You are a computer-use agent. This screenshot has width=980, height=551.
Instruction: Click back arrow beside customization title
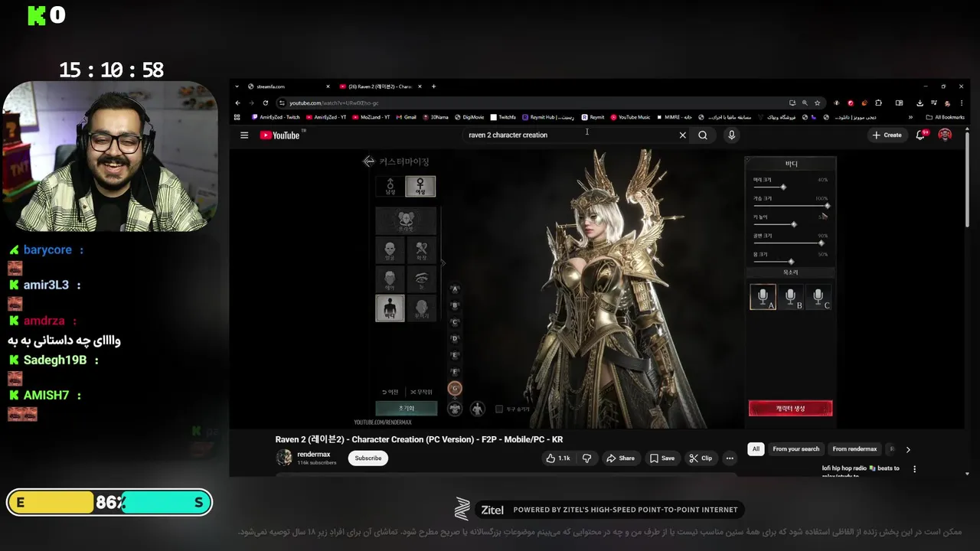368,161
